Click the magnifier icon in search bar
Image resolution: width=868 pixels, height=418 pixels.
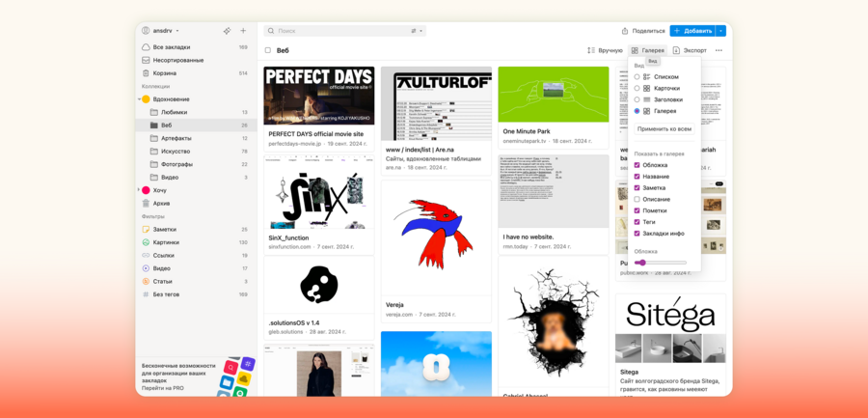(x=271, y=31)
